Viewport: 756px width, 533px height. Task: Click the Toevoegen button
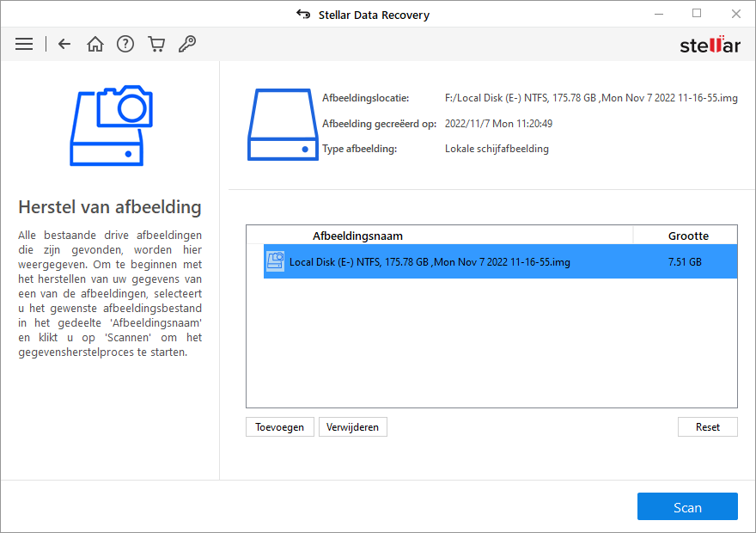tap(279, 427)
